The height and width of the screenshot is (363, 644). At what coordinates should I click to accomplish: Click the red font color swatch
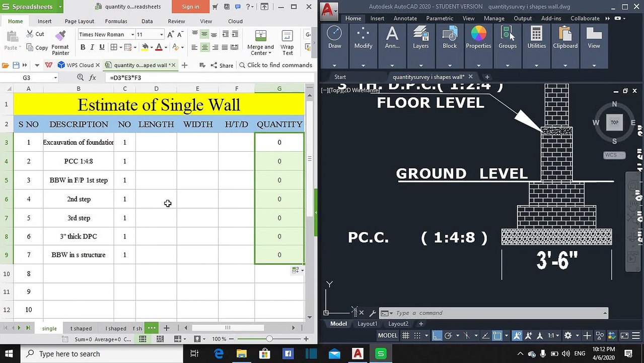(x=159, y=47)
